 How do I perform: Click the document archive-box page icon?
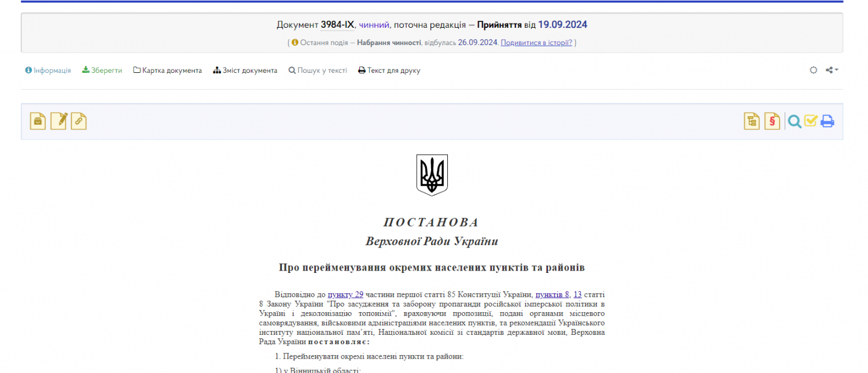(38, 121)
